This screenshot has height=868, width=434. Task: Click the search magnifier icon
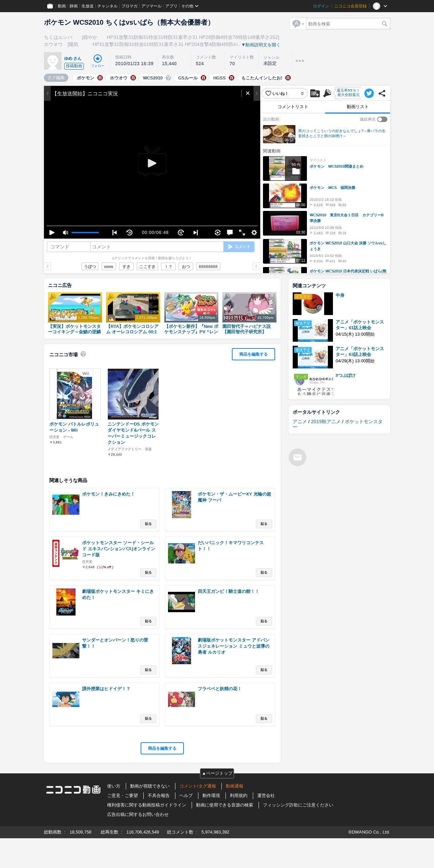(385, 24)
